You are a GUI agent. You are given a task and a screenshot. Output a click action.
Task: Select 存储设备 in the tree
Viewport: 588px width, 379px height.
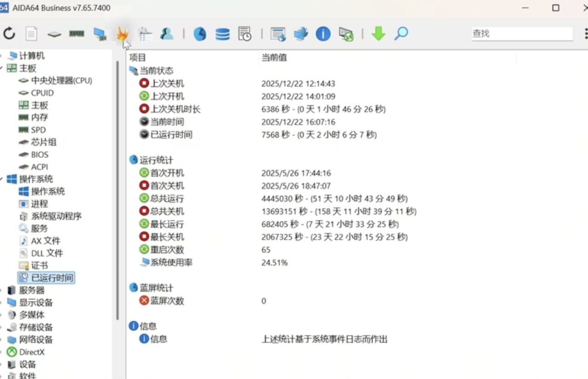click(36, 327)
